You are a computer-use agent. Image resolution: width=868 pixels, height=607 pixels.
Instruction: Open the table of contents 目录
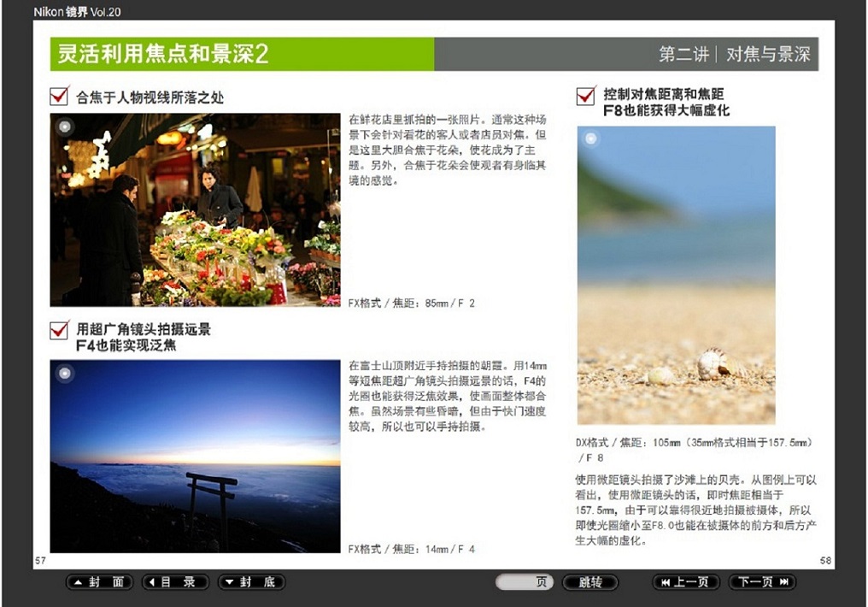click(x=175, y=582)
